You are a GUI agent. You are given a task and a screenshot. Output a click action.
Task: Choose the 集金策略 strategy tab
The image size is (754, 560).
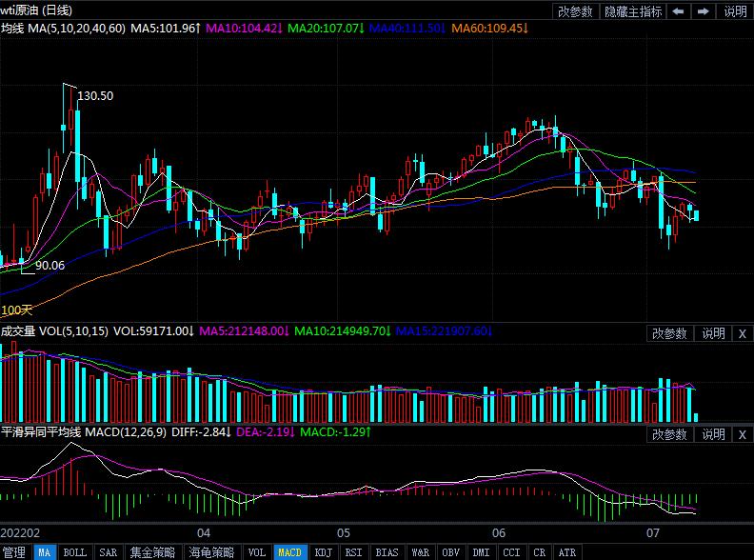click(x=154, y=552)
